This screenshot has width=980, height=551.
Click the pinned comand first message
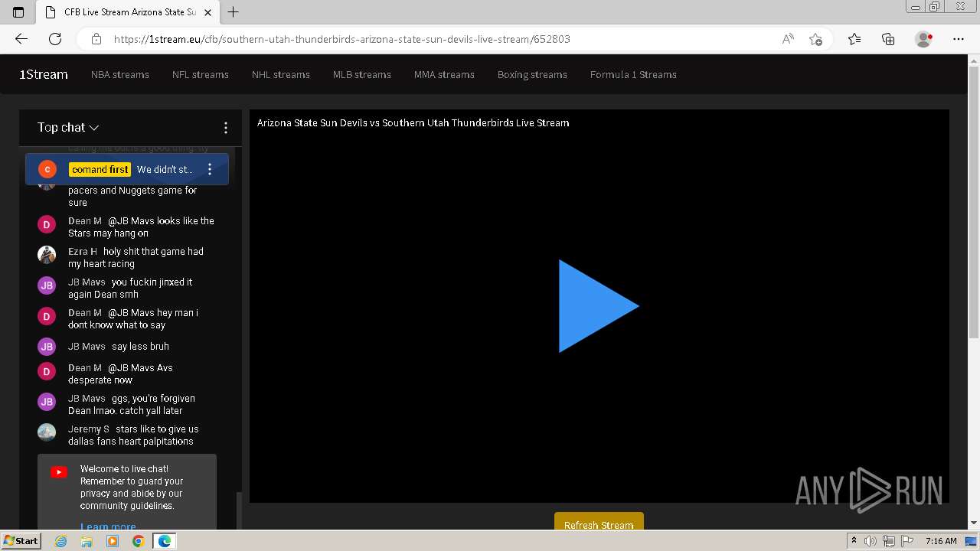(x=127, y=169)
